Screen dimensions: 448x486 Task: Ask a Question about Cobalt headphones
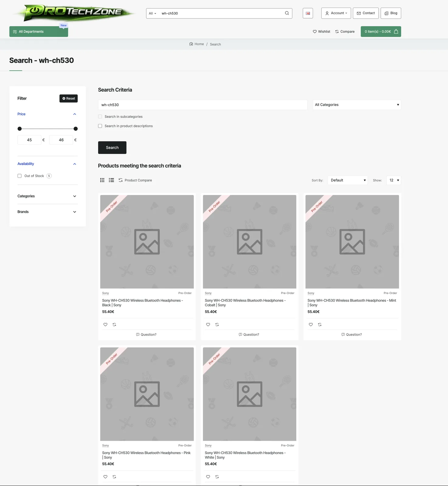[249, 335]
